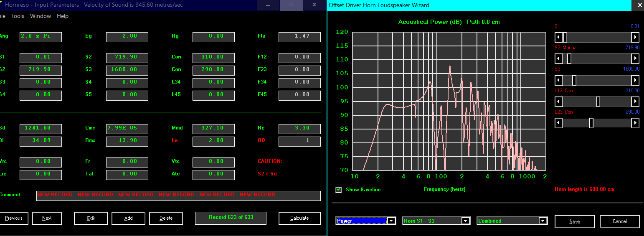Select the Bl field showing 34.89
Image resolution: width=644 pixels, height=236 pixels.
coord(41,141)
